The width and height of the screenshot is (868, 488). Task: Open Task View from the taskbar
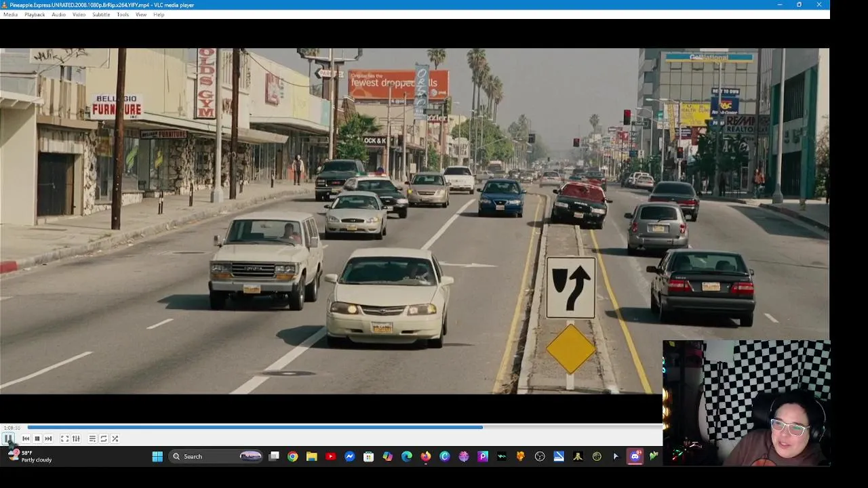pos(274,457)
